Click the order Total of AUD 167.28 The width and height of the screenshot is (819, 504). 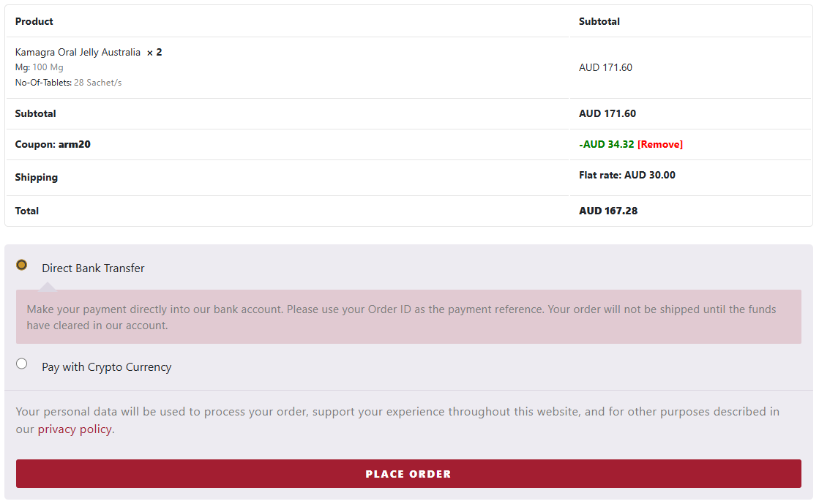coord(608,211)
